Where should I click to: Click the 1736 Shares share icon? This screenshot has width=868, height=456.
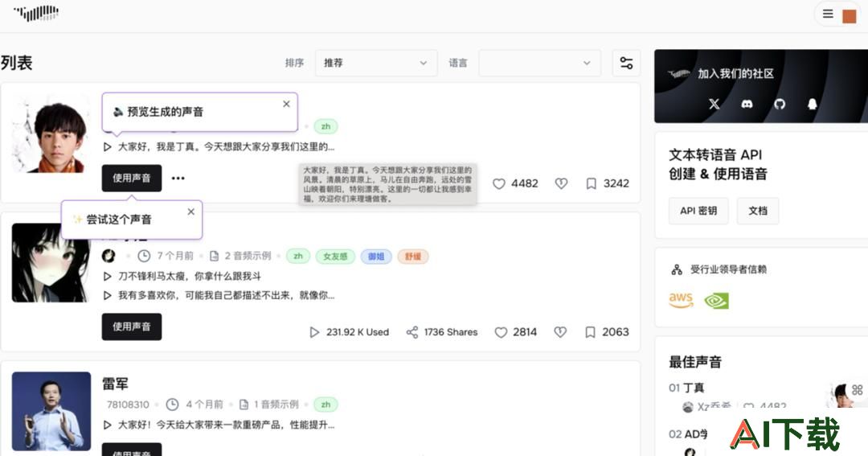411,332
